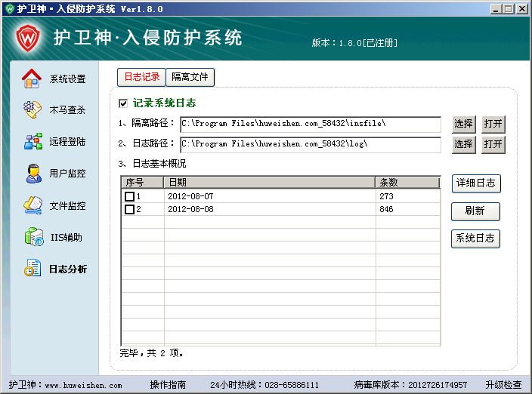The image size is (532, 394).
Task: Open the IIS辅助 sidebar icon
Action: point(32,237)
